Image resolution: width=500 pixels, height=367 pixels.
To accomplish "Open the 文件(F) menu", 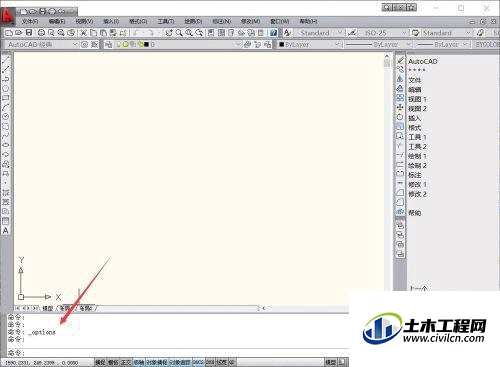I will pos(30,21).
